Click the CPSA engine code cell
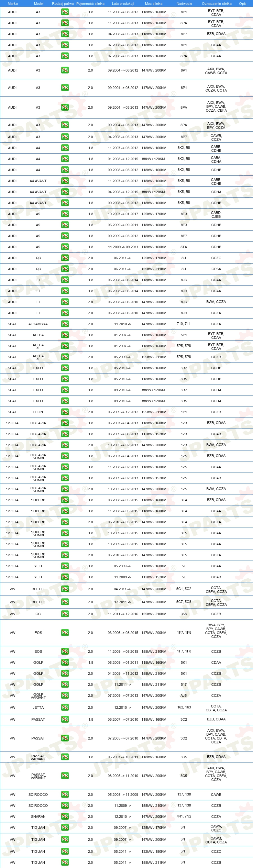Image resolution: width=253 pixels, height=868 pixels. [216, 269]
